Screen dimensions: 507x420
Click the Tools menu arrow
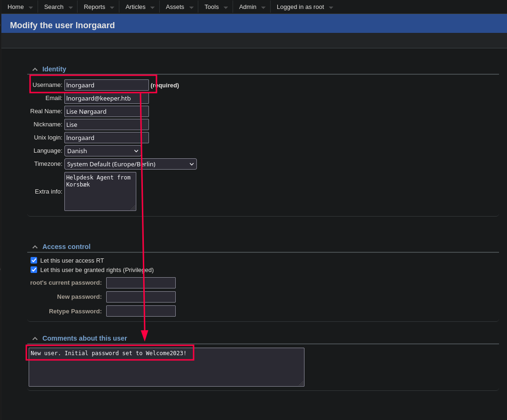(226, 8)
